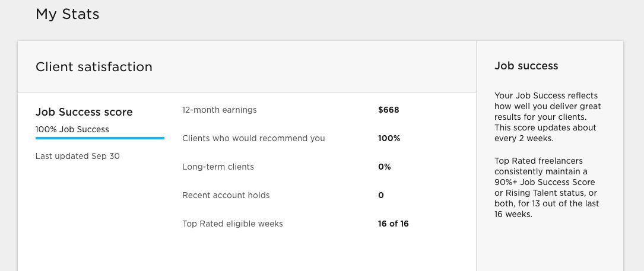Click Clients who would recommend you
The height and width of the screenshot is (271, 644).
click(253, 138)
